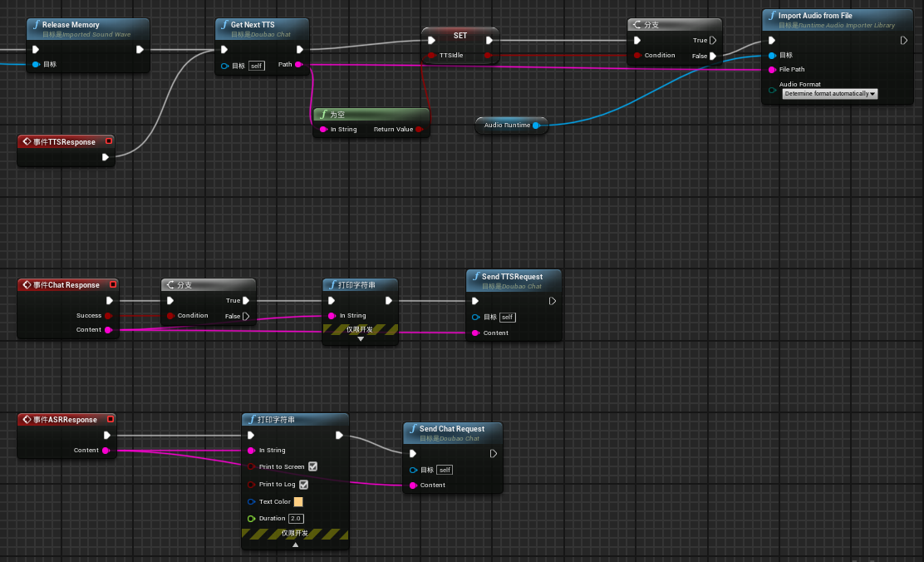The image size is (924, 562).
Task: Click the File Path pin on Import Audio
Action: tap(772, 70)
